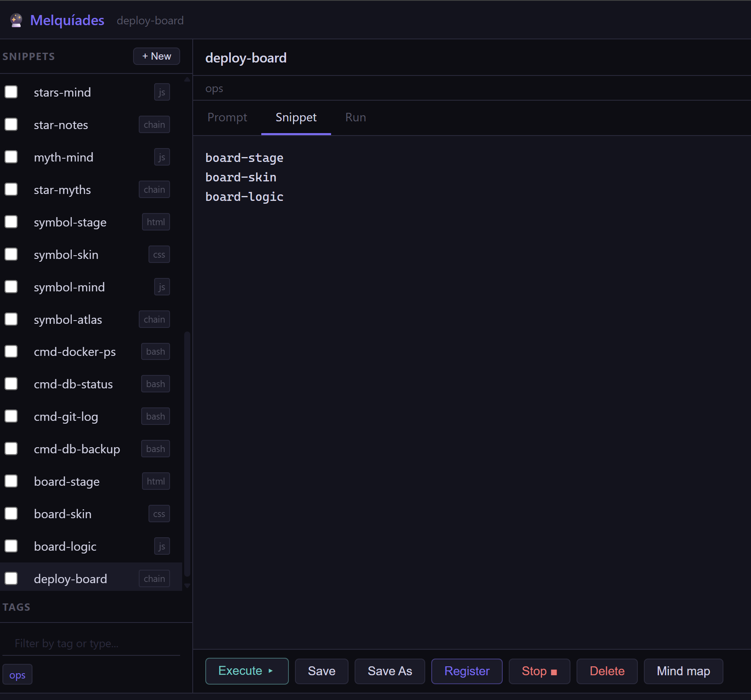Click the html badge on symbol-stage

coord(156,222)
